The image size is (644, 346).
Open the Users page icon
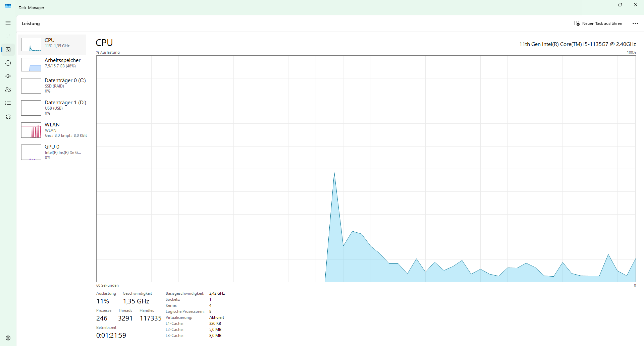[x=8, y=90]
